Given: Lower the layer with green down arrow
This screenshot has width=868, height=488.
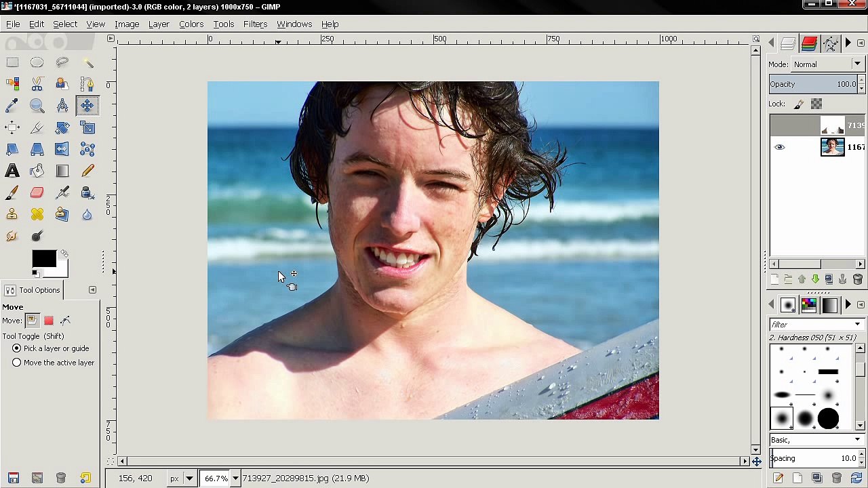Looking at the screenshot, I should pos(815,279).
